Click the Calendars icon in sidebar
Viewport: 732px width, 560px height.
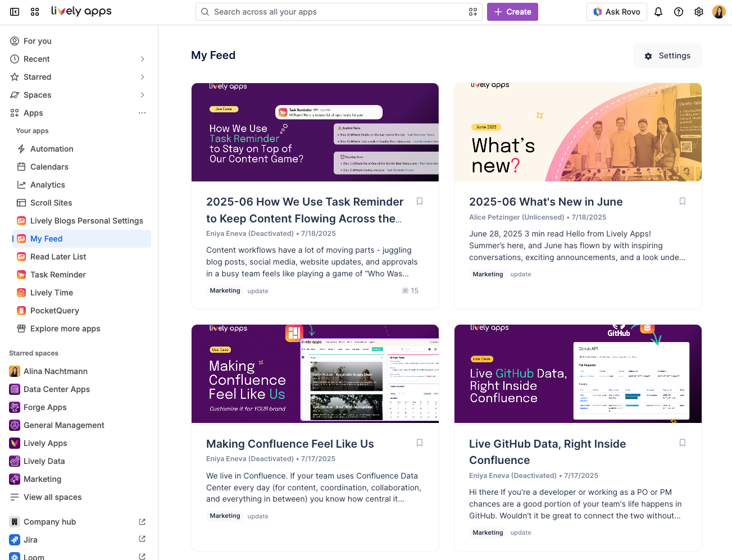click(x=21, y=167)
